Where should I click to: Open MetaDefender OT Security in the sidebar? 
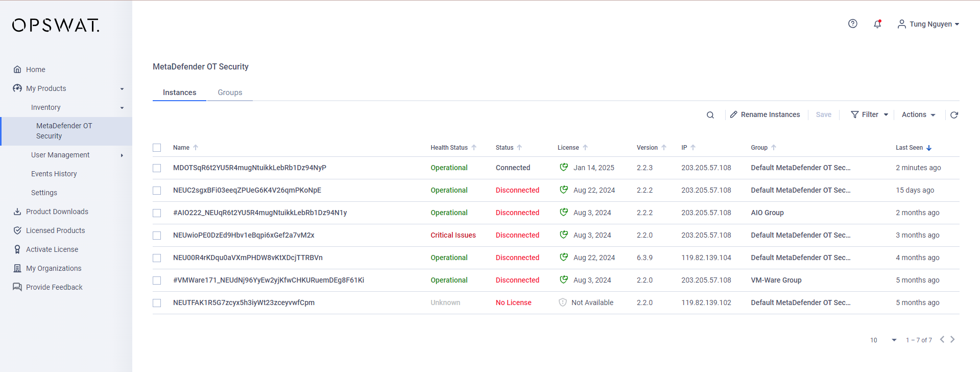click(66, 131)
